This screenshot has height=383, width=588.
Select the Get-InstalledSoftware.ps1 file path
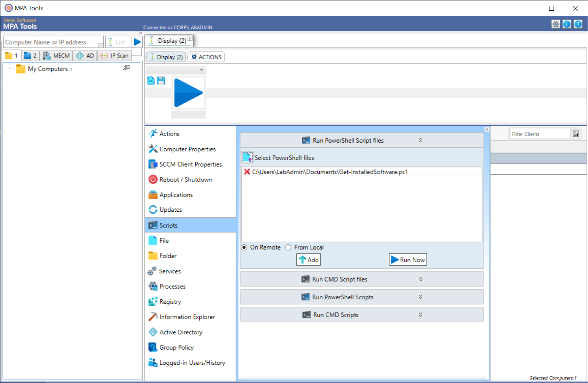330,172
